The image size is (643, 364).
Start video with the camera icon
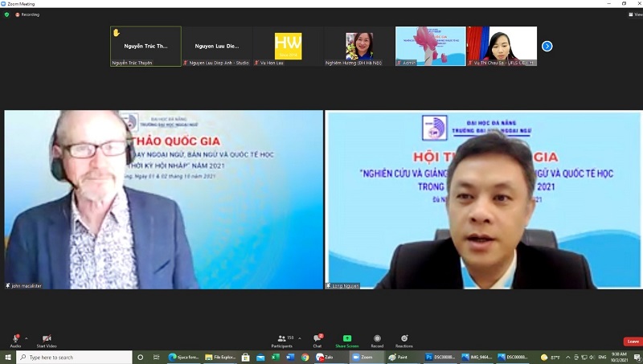point(47,339)
